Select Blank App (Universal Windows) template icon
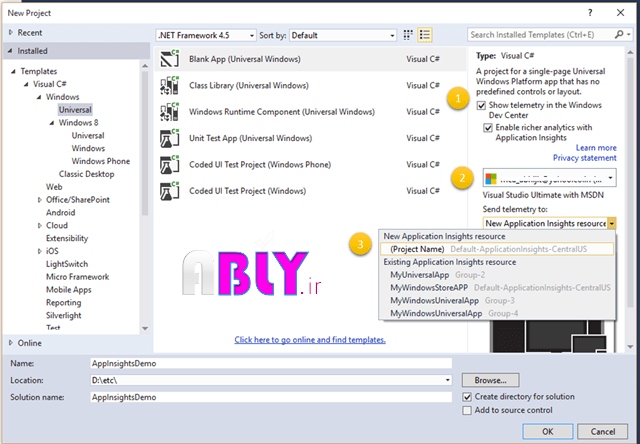Viewport: 640px width, 444px height. [x=169, y=59]
